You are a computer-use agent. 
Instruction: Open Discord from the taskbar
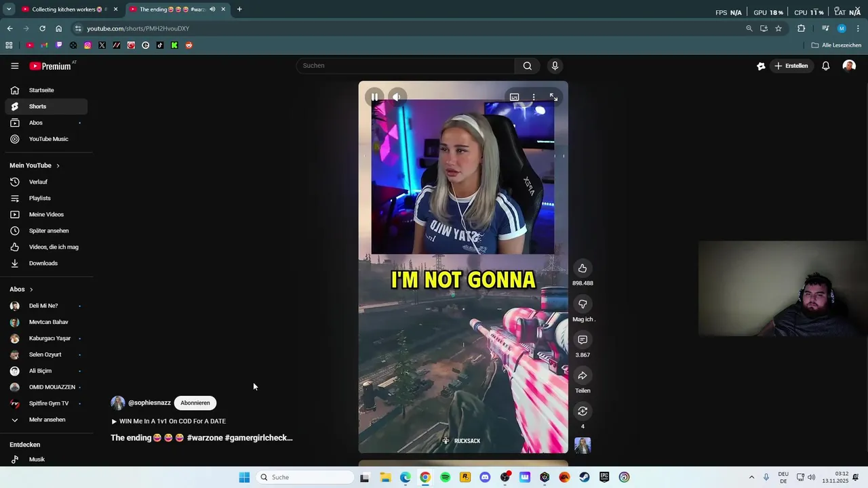pos(485,477)
